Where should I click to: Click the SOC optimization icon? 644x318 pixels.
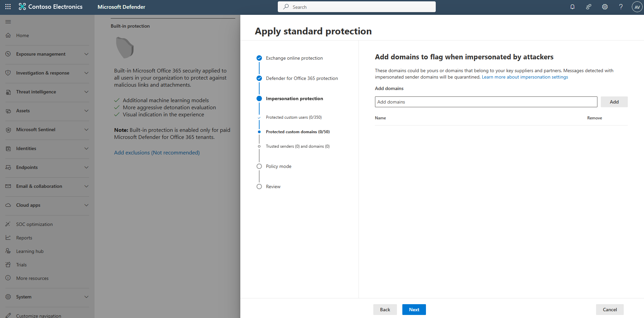click(x=8, y=224)
